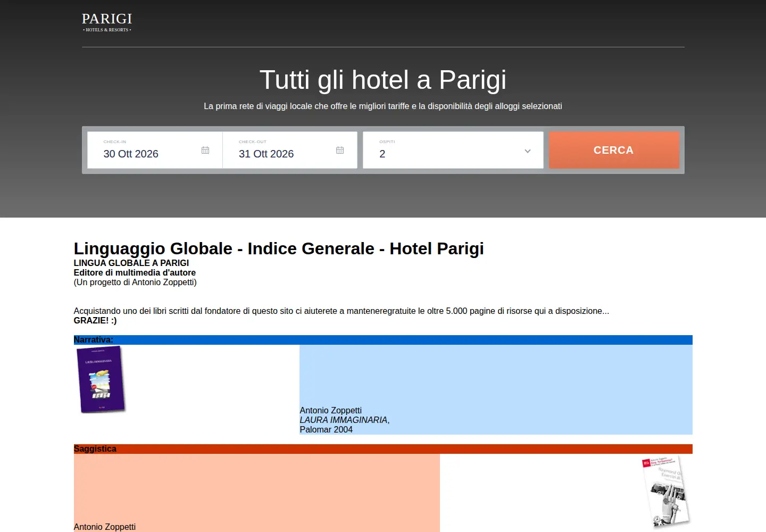This screenshot has width=766, height=532.
Task: Click the text Un progetto di Antonio Zoppetti
Action: click(135, 282)
